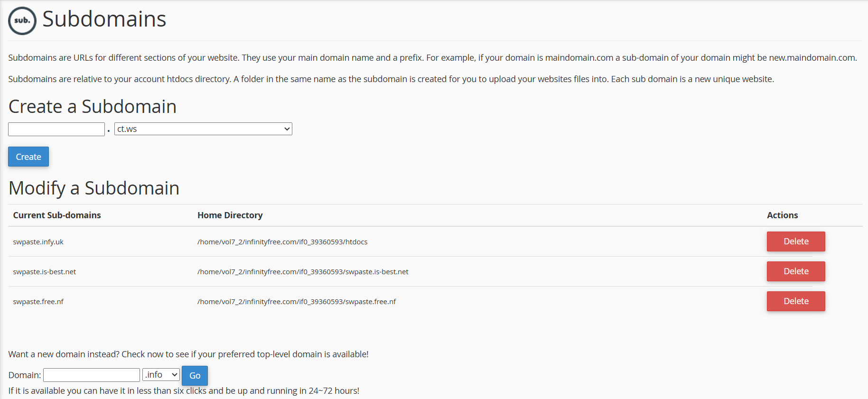Click the Domain search input field
Viewport: 868px width, 399px height.
pyautogui.click(x=92, y=375)
